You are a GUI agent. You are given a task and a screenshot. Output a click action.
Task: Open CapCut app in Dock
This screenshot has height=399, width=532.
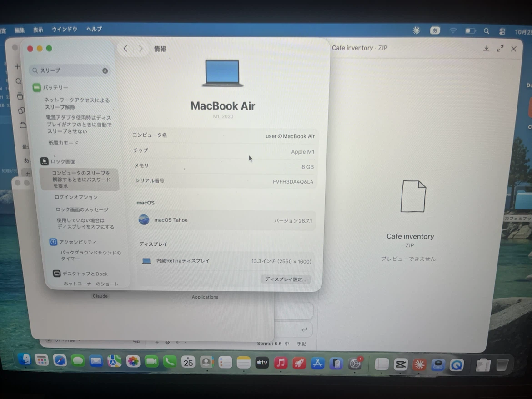pyautogui.click(x=400, y=364)
